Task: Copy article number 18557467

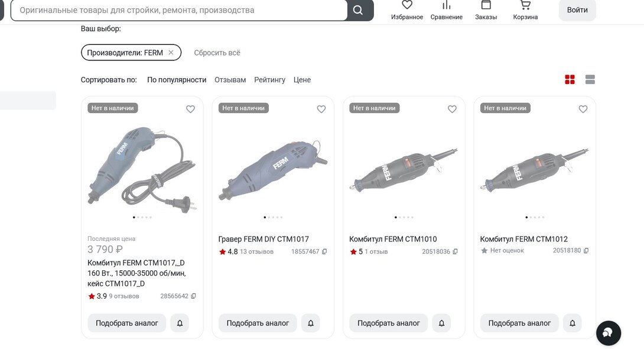Action: pyautogui.click(x=324, y=252)
